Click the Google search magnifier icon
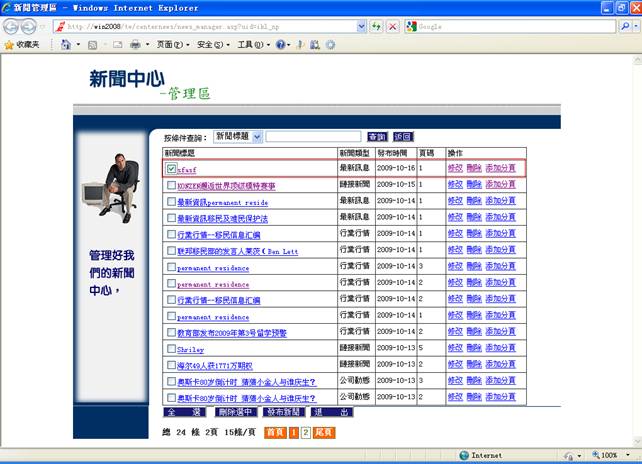 click(x=625, y=26)
